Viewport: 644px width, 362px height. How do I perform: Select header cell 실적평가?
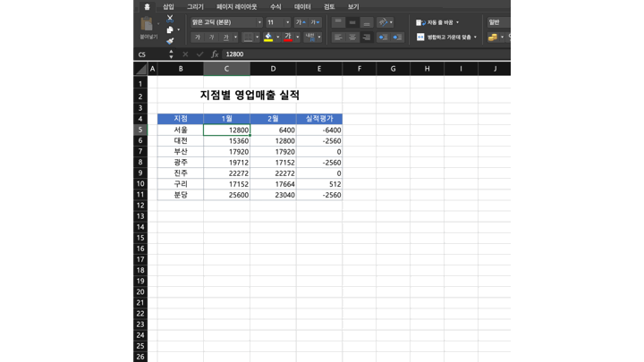[319, 119]
